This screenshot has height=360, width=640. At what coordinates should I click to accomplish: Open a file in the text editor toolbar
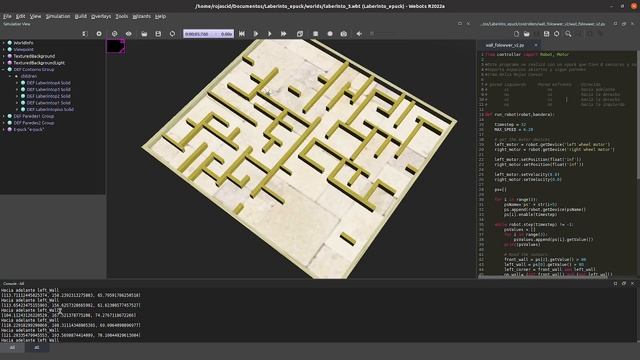[x=527, y=34]
